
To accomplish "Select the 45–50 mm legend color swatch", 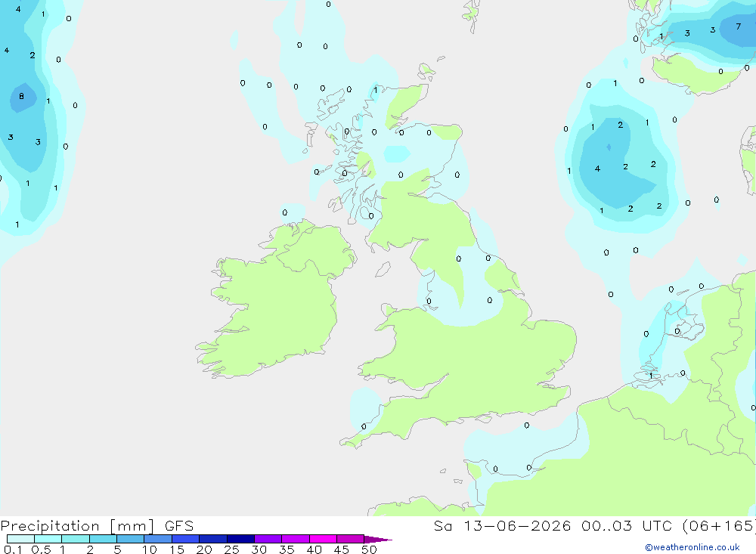I will click(x=351, y=539).
